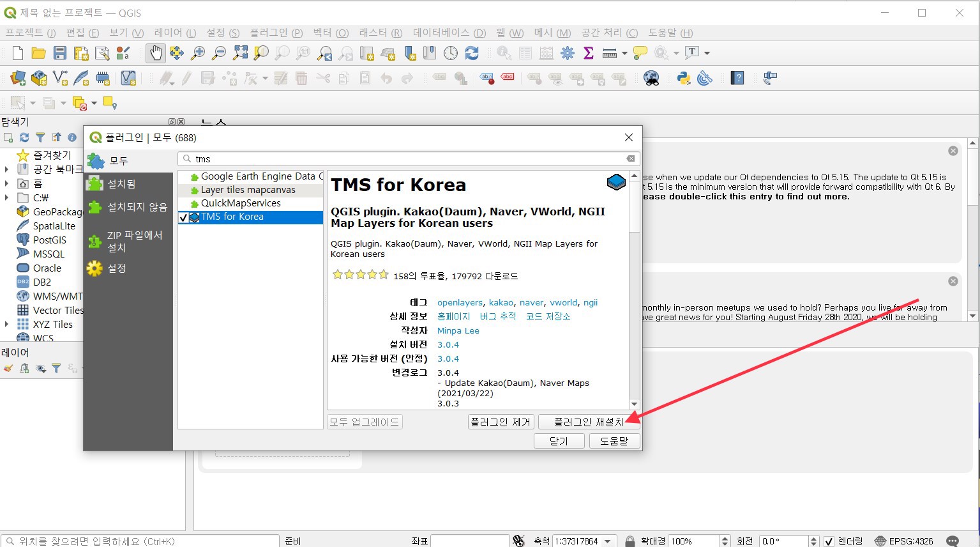Click the Zoom In magnifier tool
The width and height of the screenshot is (980, 547).
click(198, 53)
